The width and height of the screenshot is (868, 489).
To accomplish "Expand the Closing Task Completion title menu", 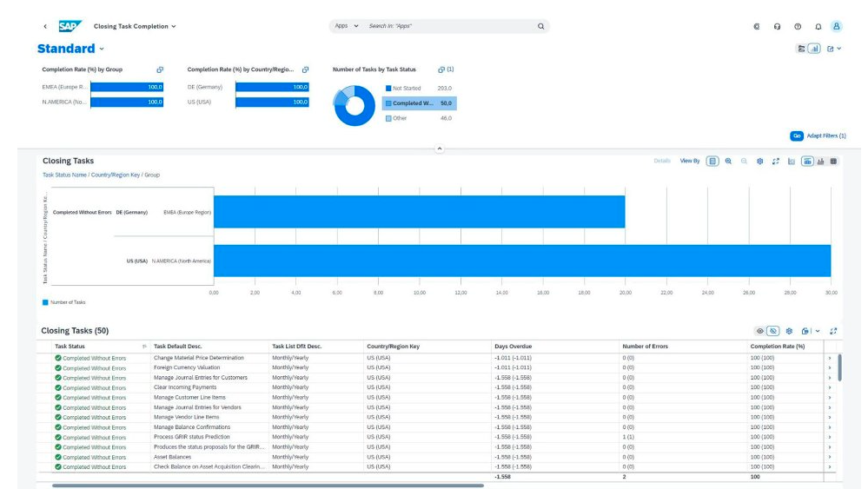I will pos(173,26).
